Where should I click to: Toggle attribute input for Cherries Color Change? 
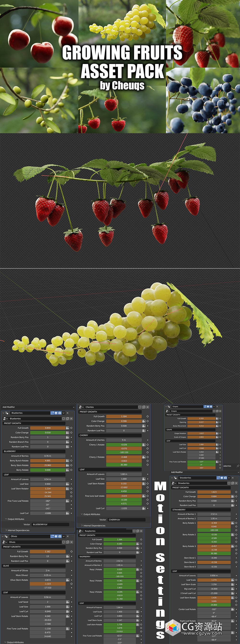pyautogui.click(x=144, y=421)
